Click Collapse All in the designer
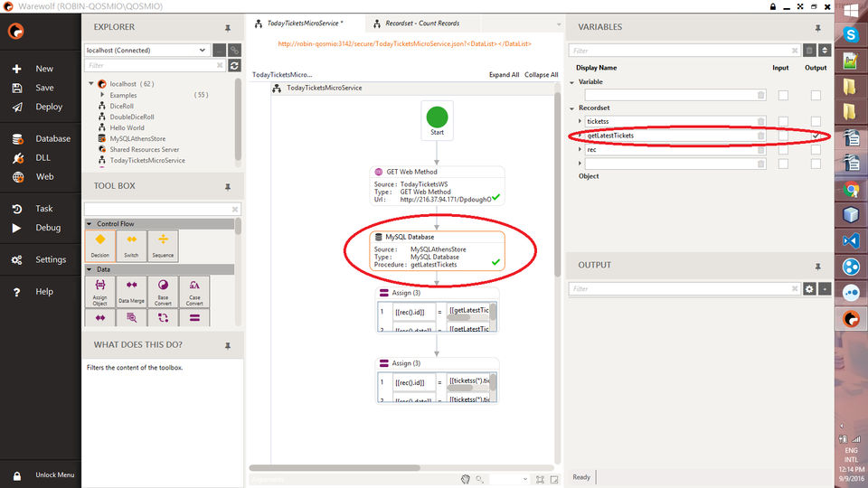 pos(542,75)
